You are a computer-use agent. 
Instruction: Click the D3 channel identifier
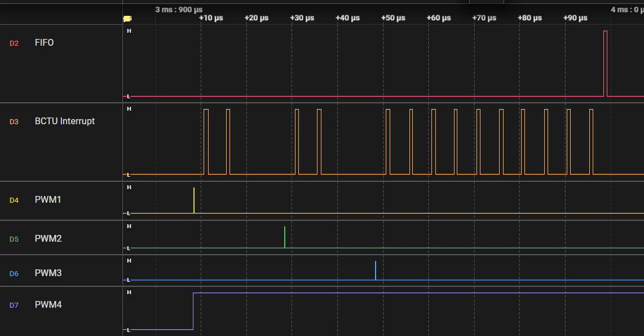14,122
